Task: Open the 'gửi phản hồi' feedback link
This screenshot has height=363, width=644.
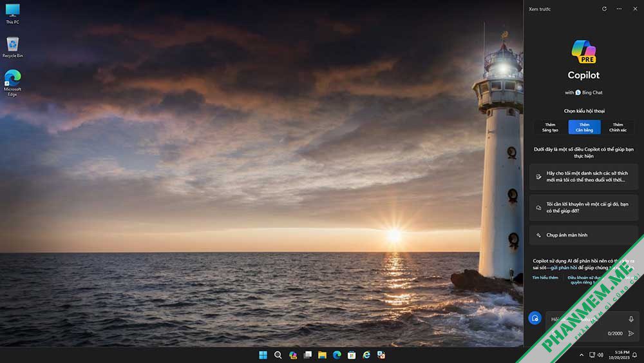Action: [x=563, y=268]
